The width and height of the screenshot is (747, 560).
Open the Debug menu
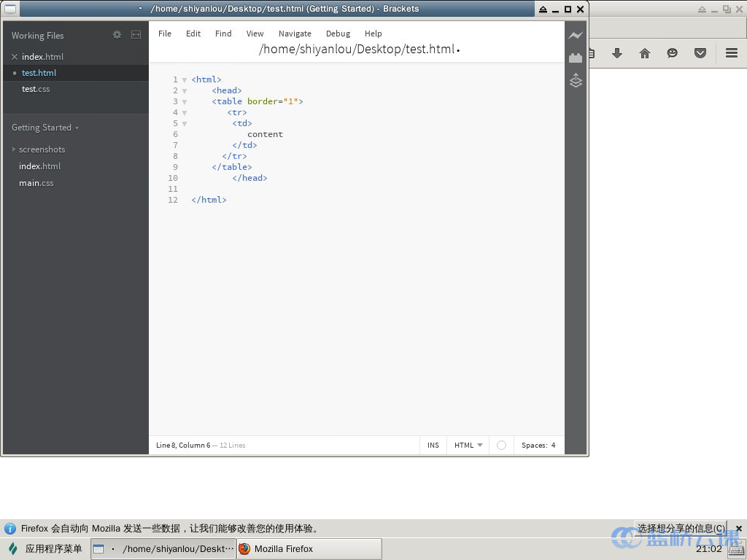[x=338, y=34]
